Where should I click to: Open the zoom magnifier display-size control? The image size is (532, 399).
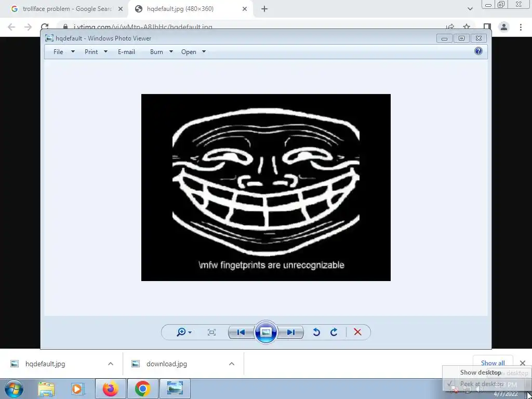[184, 332]
